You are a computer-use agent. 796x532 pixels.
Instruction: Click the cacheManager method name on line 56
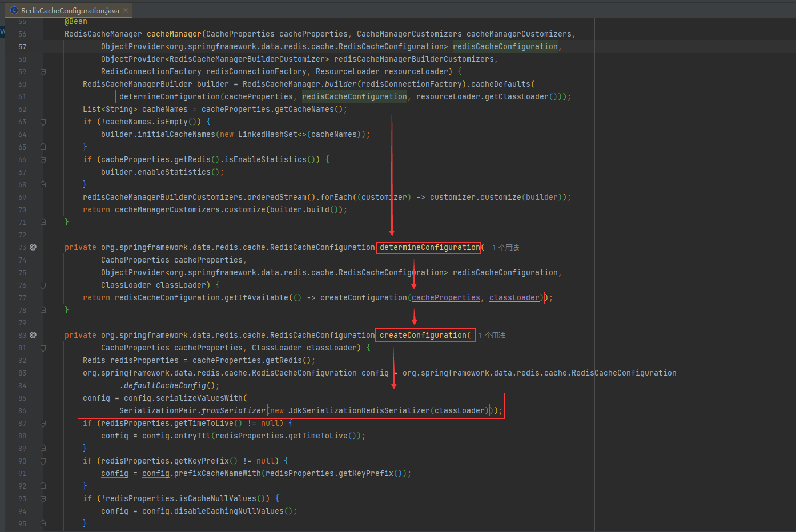pyautogui.click(x=174, y=34)
